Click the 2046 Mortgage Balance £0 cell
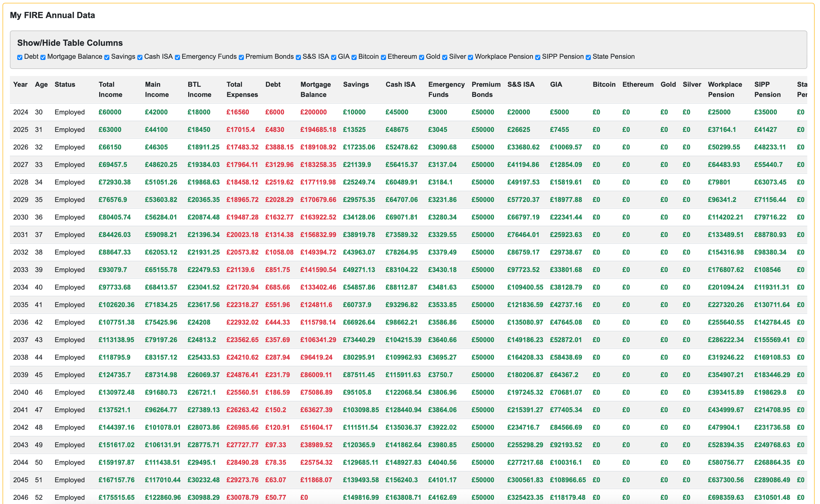This screenshot has height=504, width=820. [x=304, y=497]
